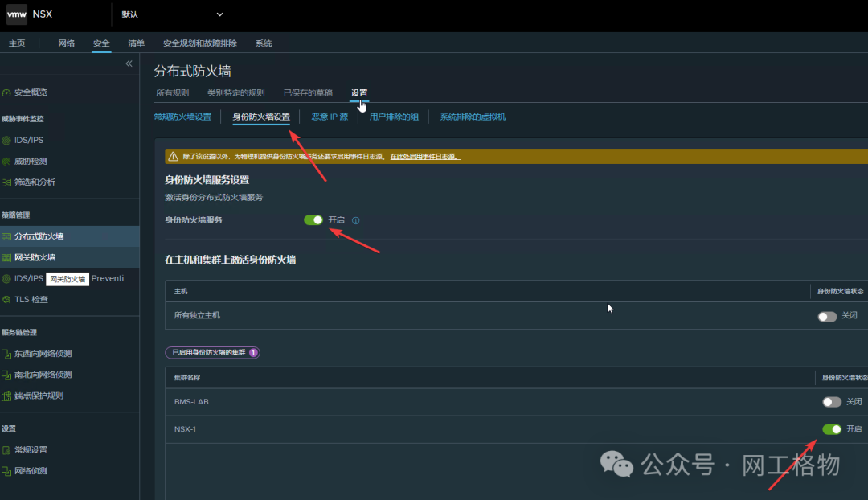This screenshot has height=500, width=868.
Task: Click the TLS 检查 sidebar icon
Action: click(6, 300)
